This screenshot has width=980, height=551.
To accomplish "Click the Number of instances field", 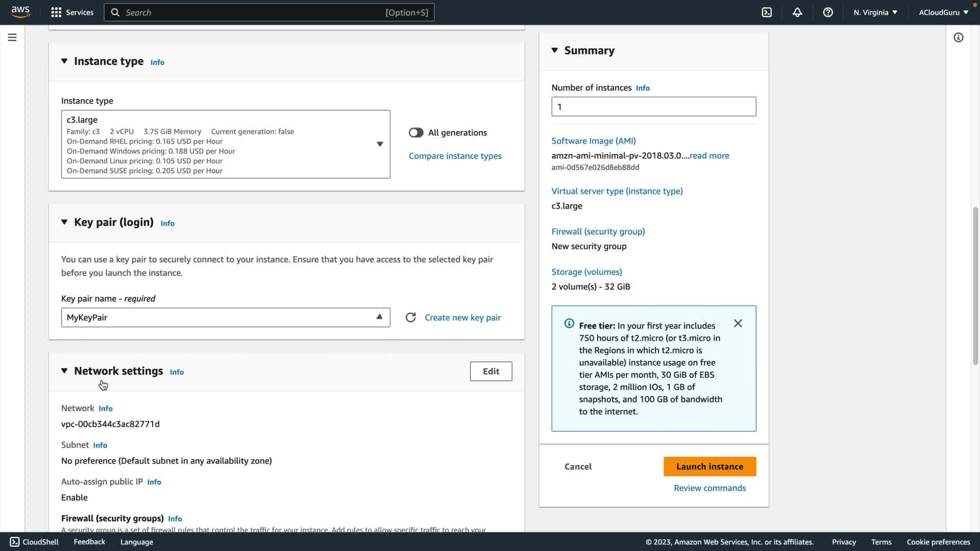I will (x=653, y=107).
